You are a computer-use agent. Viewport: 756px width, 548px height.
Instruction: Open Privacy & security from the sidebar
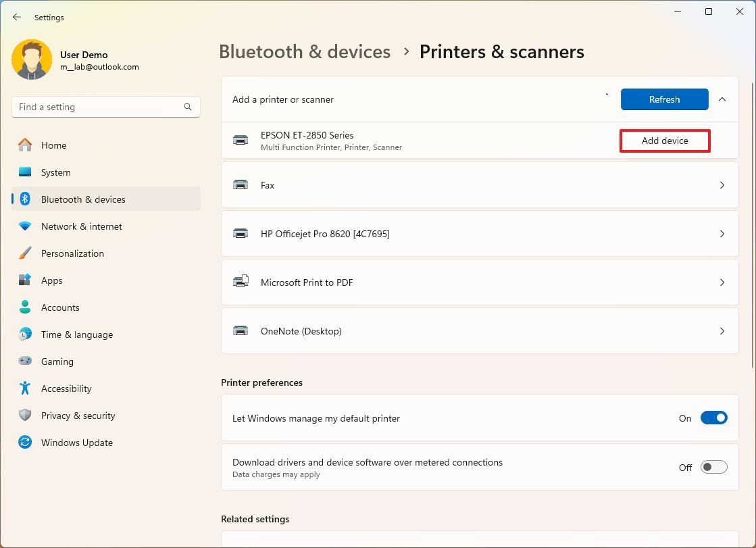78,416
